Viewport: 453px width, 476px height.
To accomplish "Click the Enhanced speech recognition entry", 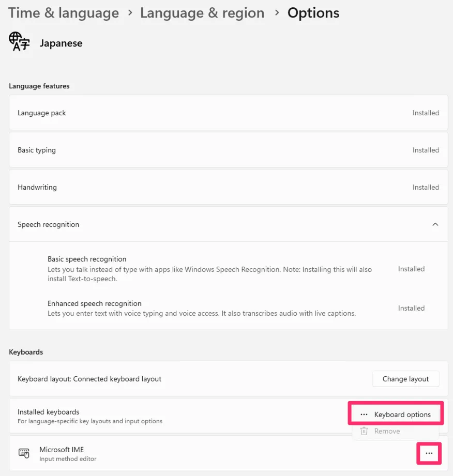I will 95,303.
